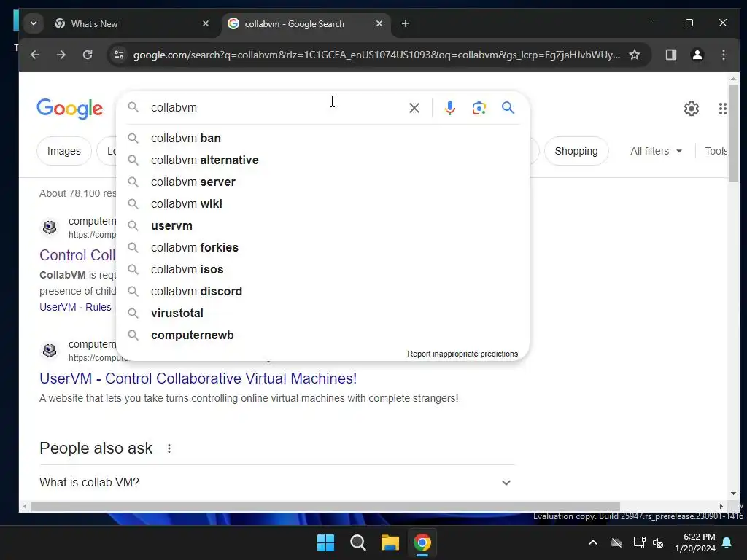The height and width of the screenshot is (560, 747).
Task: Click the browser forward arrow
Action: [61, 55]
